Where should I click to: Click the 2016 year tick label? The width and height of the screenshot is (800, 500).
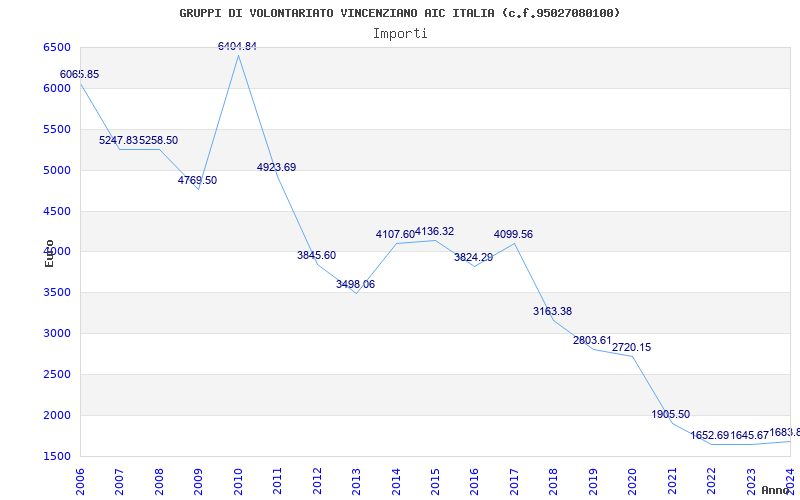[x=474, y=482]
